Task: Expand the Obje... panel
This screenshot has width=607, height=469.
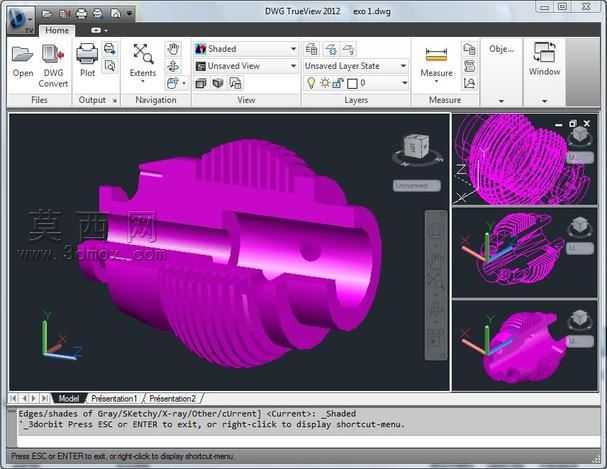Action: point(501,101)
